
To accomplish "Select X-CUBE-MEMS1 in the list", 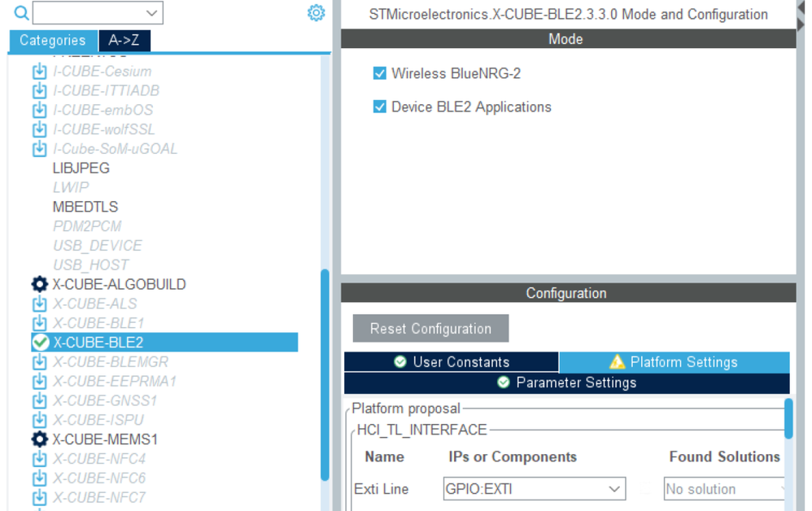I will tap(105, 439).
